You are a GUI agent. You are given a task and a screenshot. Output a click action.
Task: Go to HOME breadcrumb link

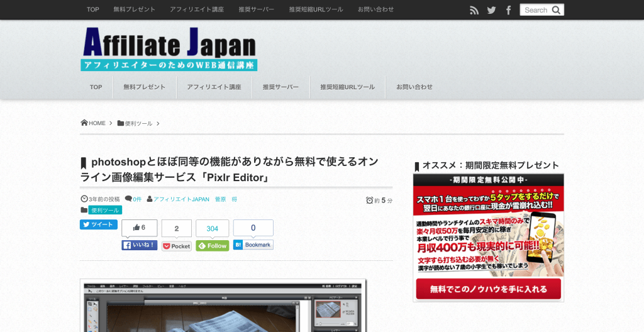coord(97,123)
